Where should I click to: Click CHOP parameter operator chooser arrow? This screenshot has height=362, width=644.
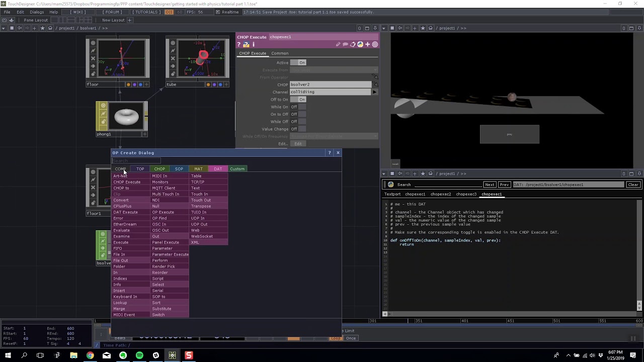(x=375, y=84)
